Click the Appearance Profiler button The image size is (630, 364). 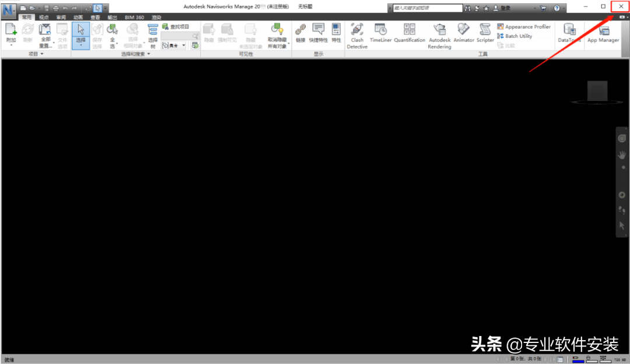click(524, 26)
